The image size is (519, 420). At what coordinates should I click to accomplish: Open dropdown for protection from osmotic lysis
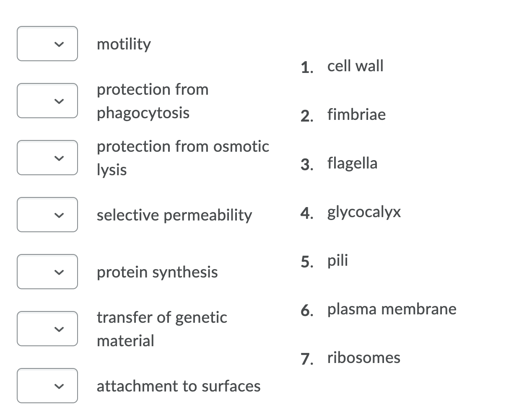pos(47,158)
